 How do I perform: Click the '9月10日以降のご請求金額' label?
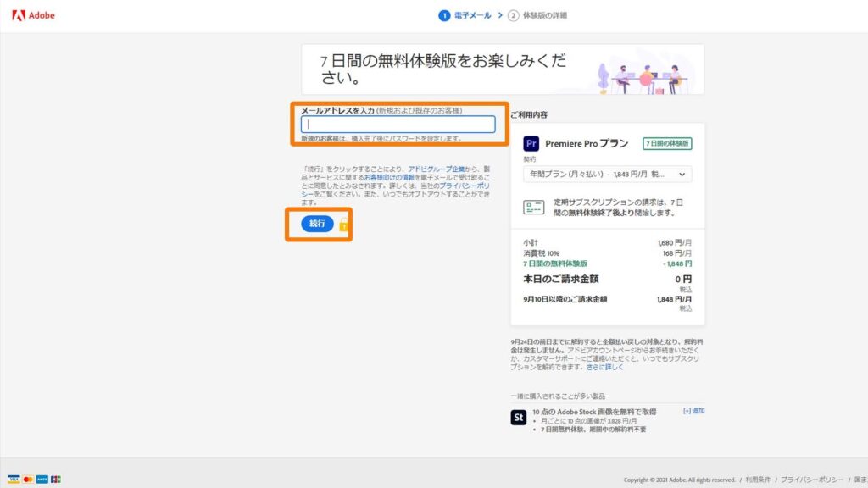565,299
